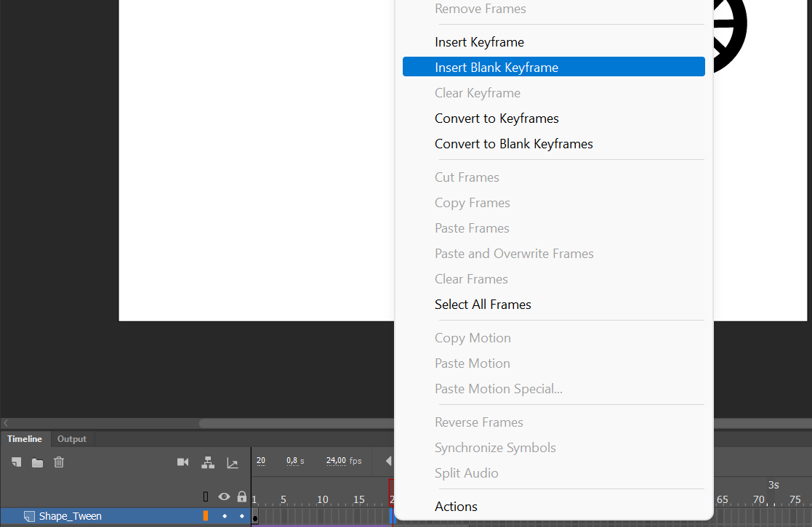
Task: Click current frame number field 20
Action: [261, 461]
